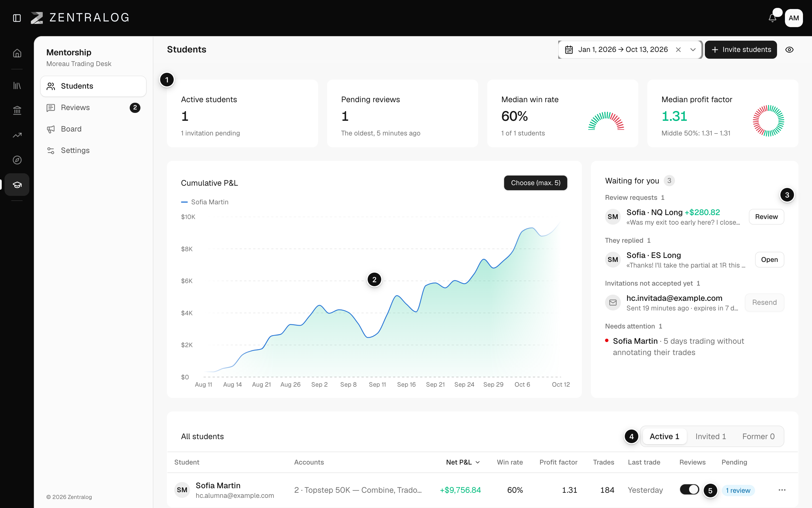Click the calendar icon in date range
This screenshot has width=812, height=508.
coord(569,50)
